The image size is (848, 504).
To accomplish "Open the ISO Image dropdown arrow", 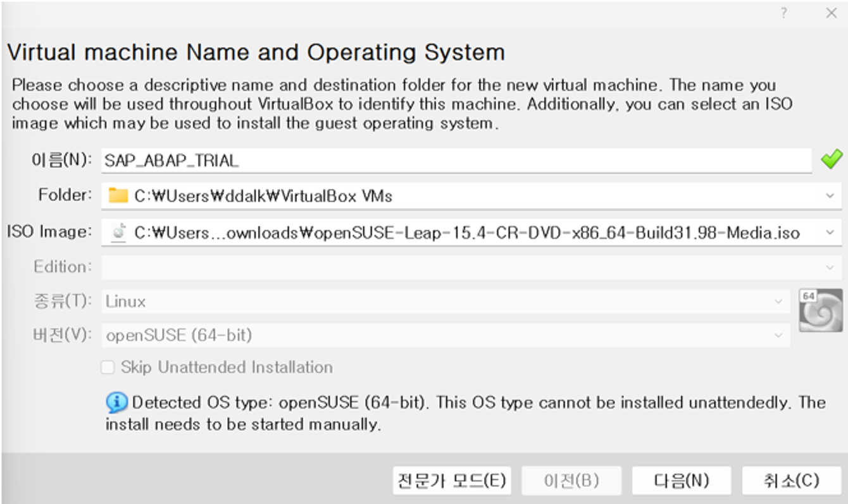I will point(830,233).
